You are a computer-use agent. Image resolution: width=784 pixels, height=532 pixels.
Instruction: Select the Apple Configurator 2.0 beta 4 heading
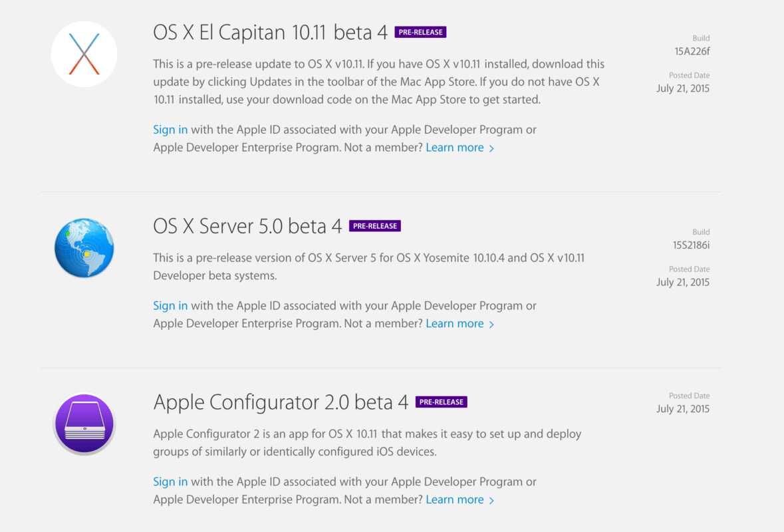[x=281, y=402]
